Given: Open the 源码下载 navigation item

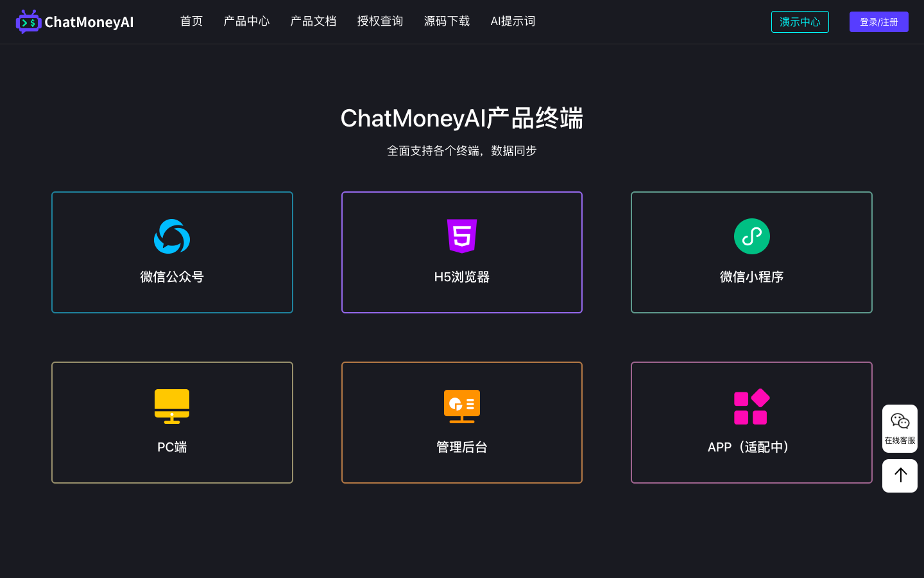Looking at the screenshot, I should [447, 21].
